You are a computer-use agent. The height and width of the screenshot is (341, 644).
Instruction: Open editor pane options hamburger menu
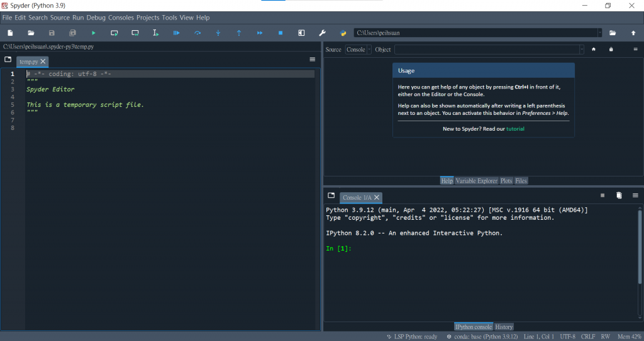pyautogui.click(x=313, y=60)
